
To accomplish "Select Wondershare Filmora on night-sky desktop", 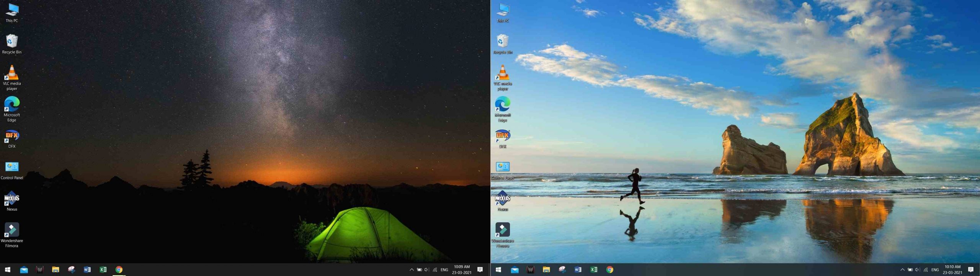I will [12, 235].
